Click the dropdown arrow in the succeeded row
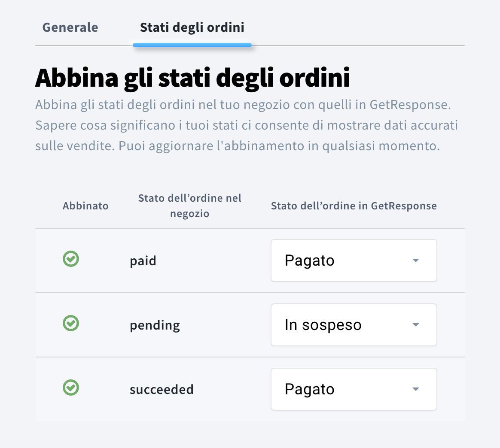 pyautogui.click(x=415, y=389)
